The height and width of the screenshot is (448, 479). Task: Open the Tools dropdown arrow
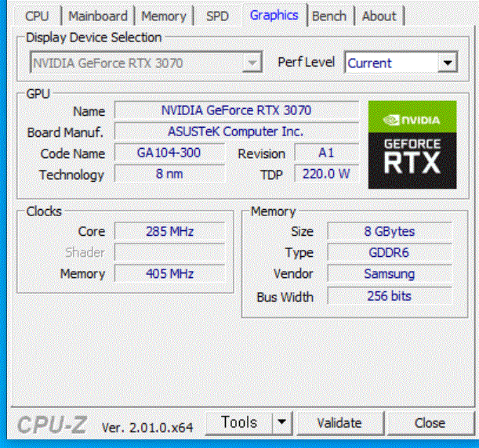[281, 423]
